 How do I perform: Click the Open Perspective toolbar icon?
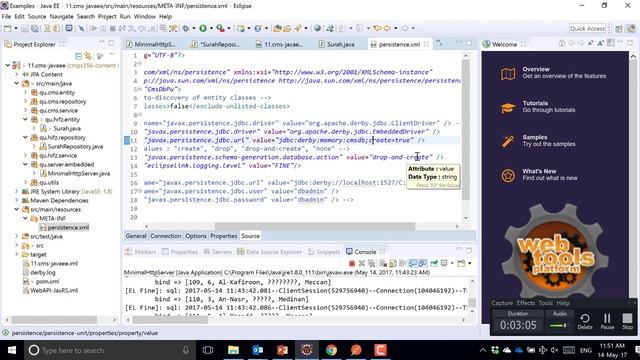619,28
